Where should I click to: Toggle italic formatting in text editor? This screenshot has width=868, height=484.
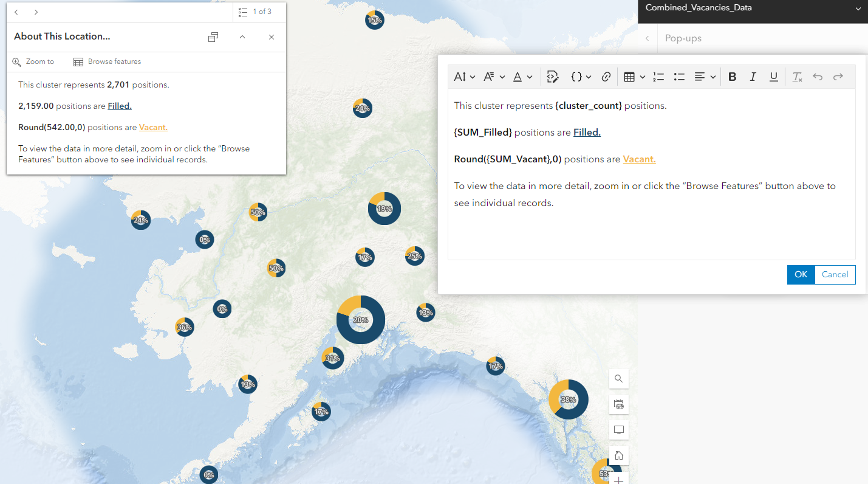[753, 77]
